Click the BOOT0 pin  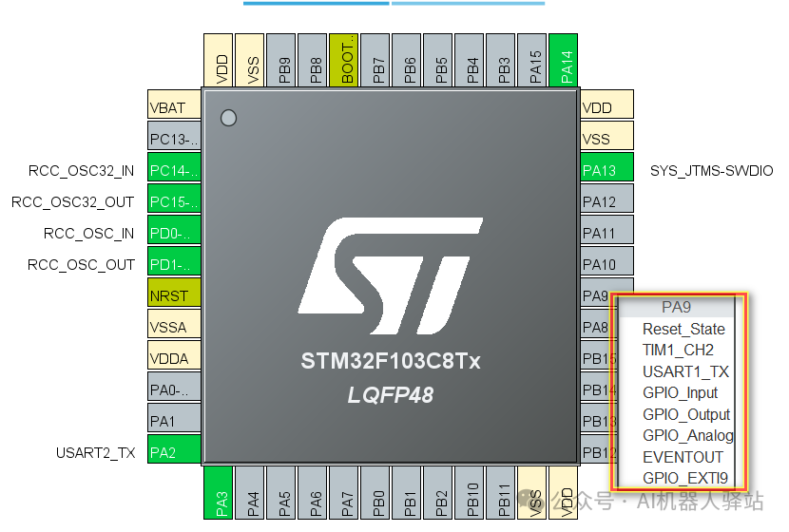344,61
